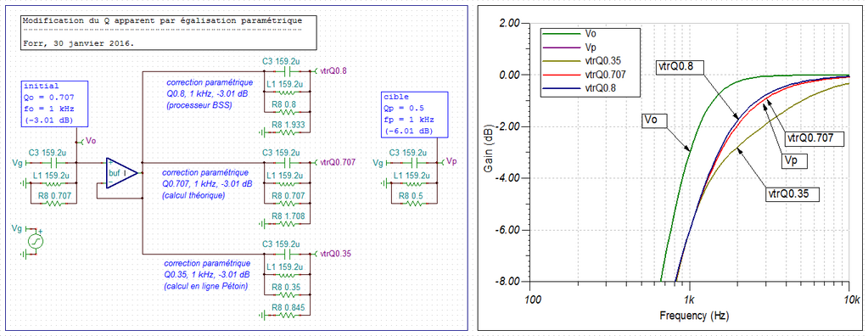Click the '(-6.01 dB)' text in the cible box
This screenshot has height=336, width=868.
(x=408, y=132)
